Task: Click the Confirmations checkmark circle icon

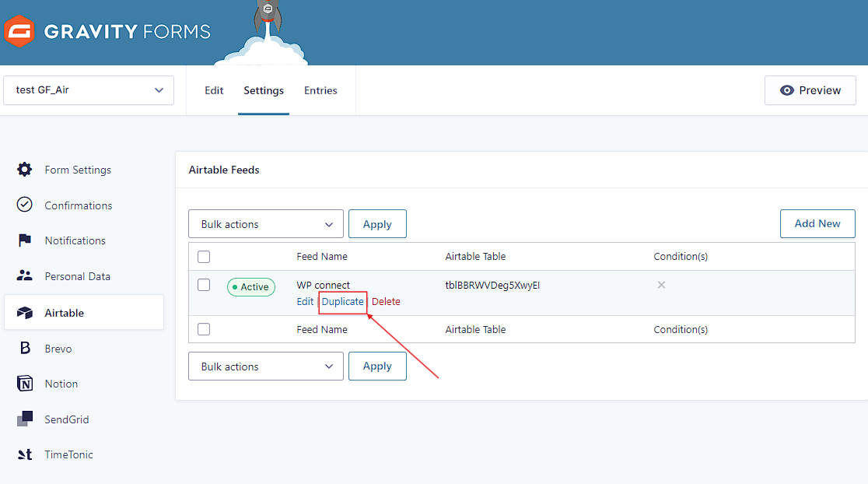Action: click(24, 205)
